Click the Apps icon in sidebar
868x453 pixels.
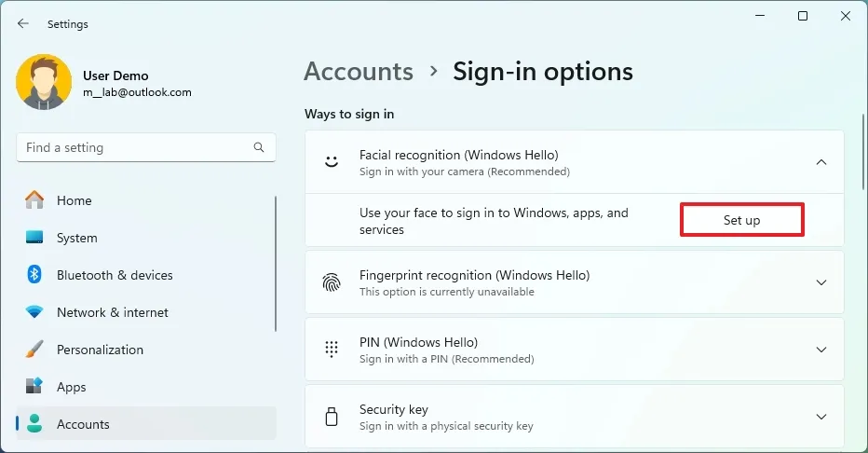(34, 387)
